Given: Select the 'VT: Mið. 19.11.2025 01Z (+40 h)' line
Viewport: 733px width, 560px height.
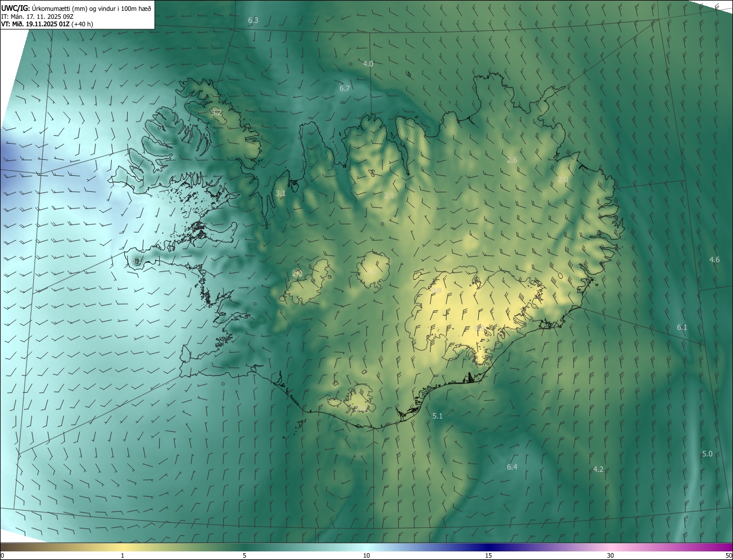Looking at the screenshot, I should 47,24.
